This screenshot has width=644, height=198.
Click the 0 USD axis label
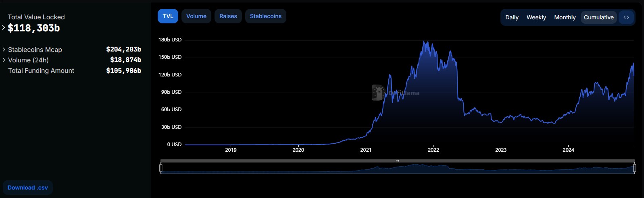pos(174,144)
